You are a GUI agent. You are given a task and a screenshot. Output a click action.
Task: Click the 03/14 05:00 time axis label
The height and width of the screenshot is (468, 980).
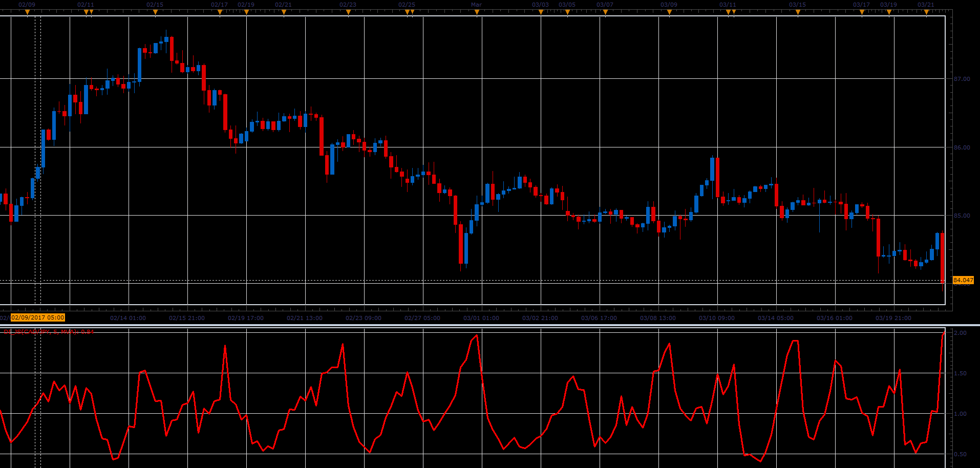point(776,318)
